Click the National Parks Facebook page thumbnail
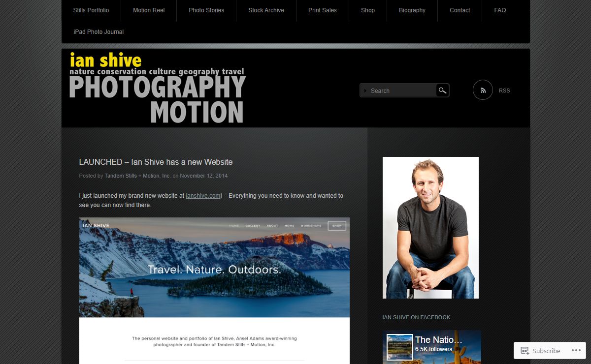The width and height of the screenshot is (591, 364). click(x=399, y=347)
